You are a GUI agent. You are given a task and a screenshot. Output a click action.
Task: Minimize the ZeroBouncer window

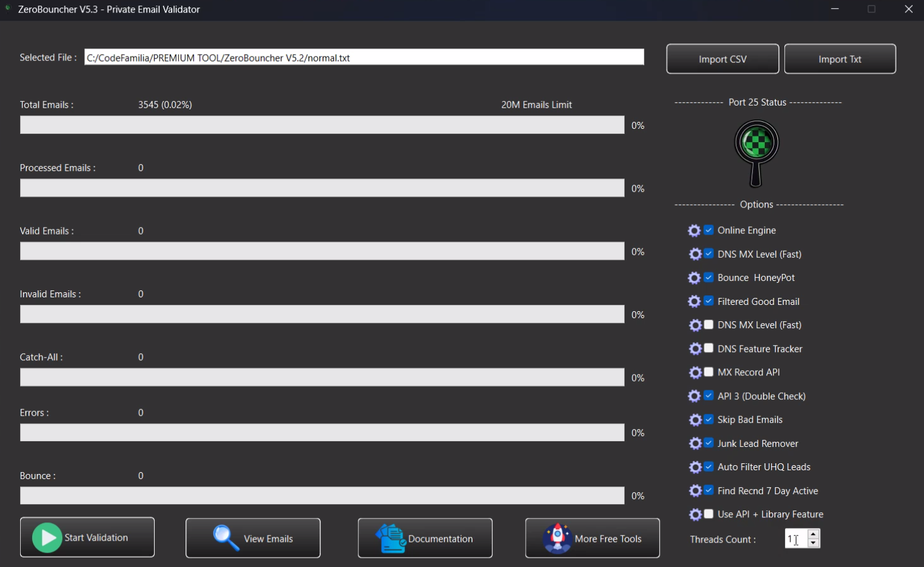835,9
